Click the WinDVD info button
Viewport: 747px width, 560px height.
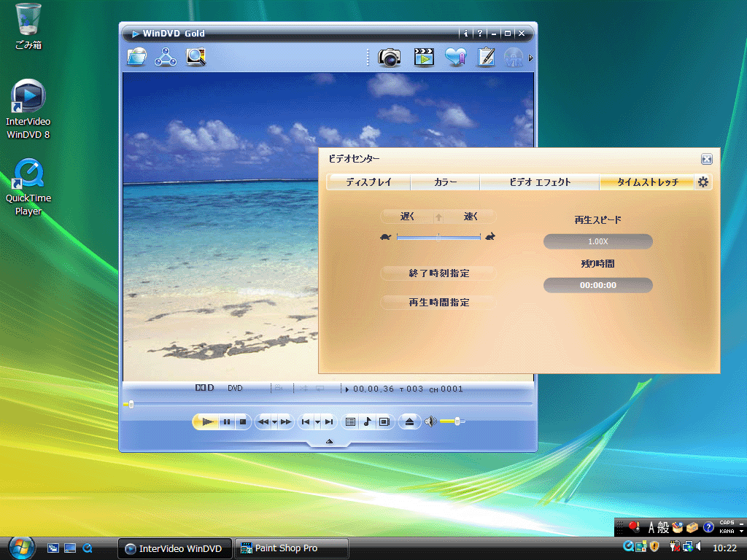(465, 34)
